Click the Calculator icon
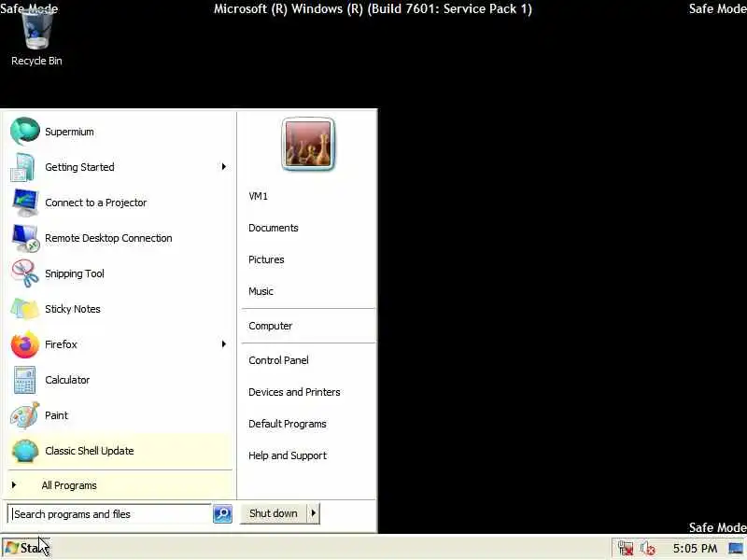This screenshot has height=560, width=747. pos(25,380)
